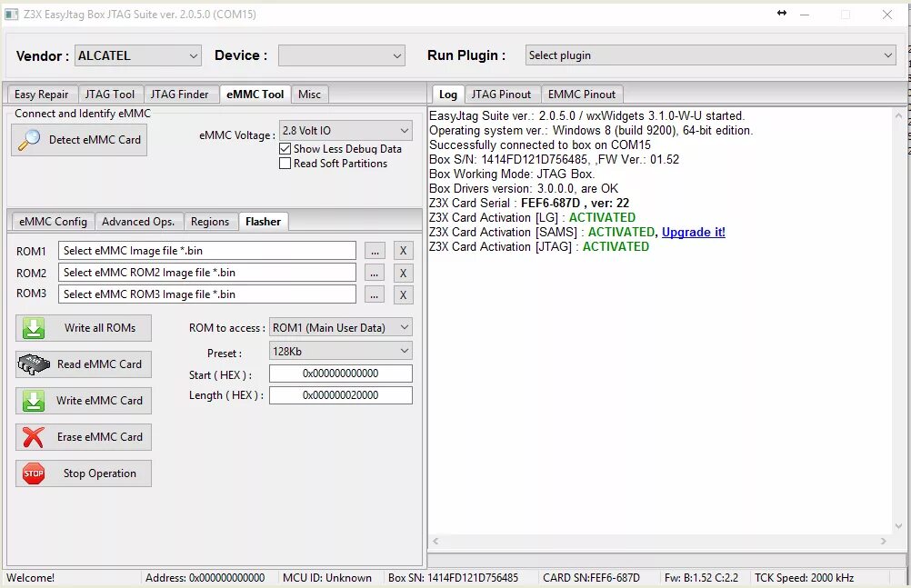Click the log scroll up arrow

898,115
